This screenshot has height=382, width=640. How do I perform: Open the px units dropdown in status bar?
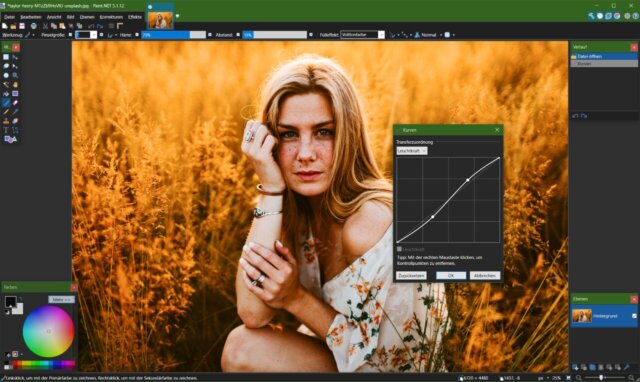(543, 378)
